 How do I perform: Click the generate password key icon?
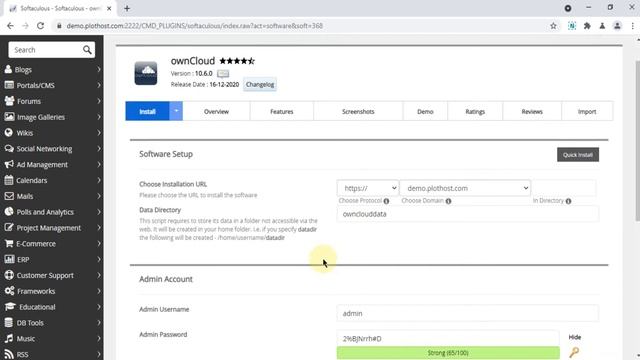[574, 352]
